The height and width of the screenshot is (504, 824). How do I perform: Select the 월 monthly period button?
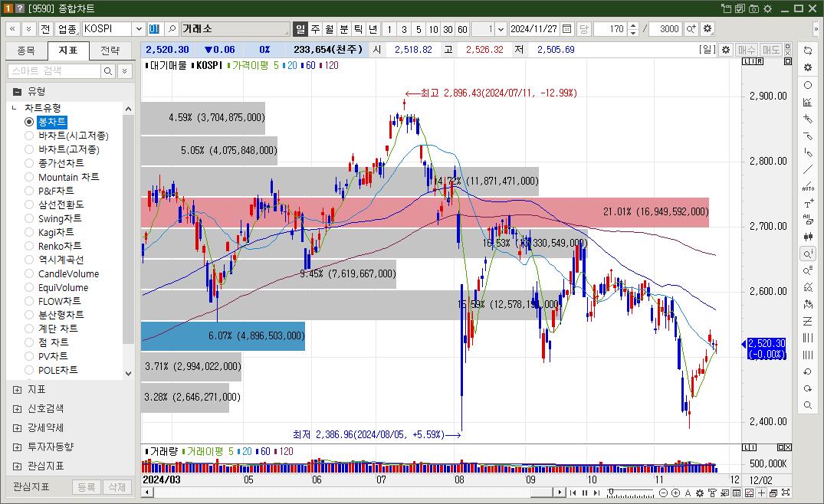tap(329, 29)
